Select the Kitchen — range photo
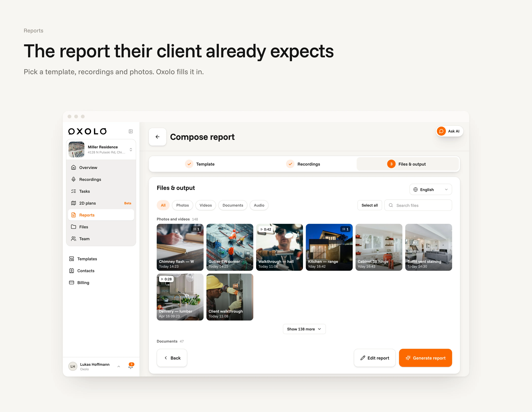Screen dimensions: 532x412 pyautogui.click(x=329, y=247)
